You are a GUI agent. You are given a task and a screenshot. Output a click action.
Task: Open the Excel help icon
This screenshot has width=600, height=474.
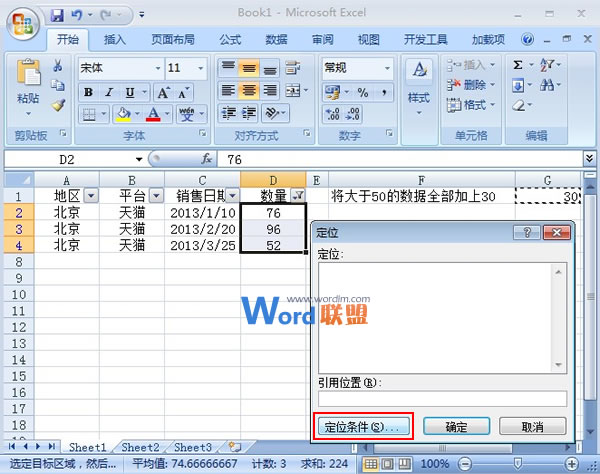point(527,39)
